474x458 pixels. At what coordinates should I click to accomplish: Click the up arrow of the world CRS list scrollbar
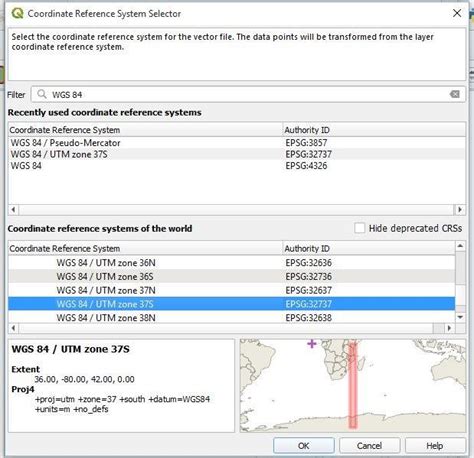pyautogui.click(x=460, y=246)
